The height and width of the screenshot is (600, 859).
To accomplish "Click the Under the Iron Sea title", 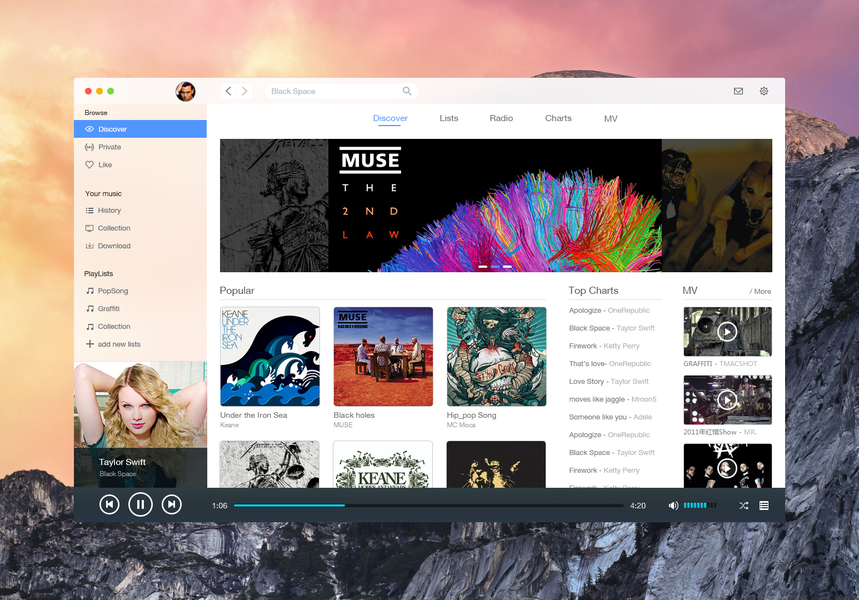I will [254, 415].
